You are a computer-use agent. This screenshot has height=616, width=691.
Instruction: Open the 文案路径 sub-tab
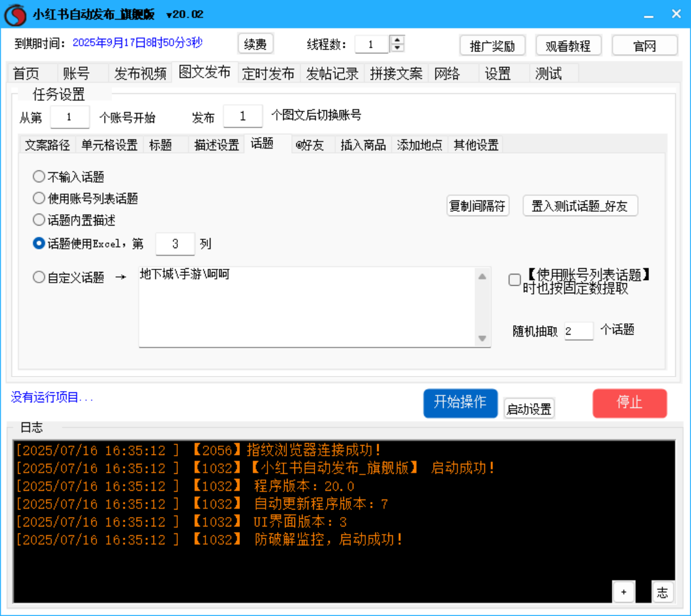tap(48, 145)
